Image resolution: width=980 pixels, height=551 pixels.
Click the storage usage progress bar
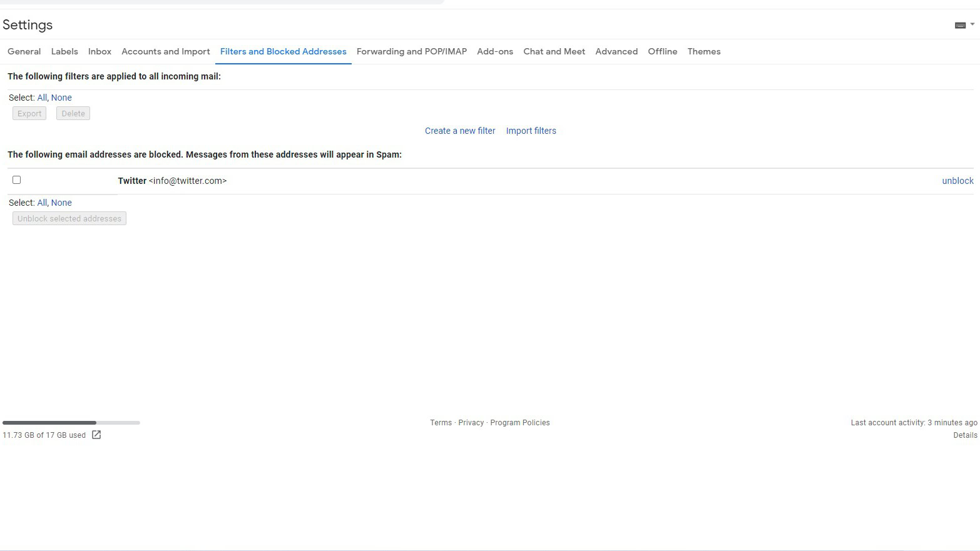(x=71, y=423)
